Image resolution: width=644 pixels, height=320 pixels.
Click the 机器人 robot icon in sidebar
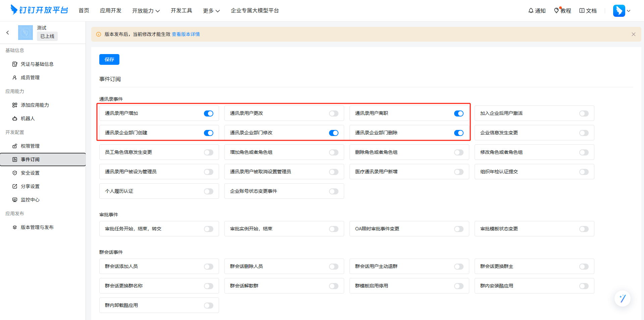point(15,119)
